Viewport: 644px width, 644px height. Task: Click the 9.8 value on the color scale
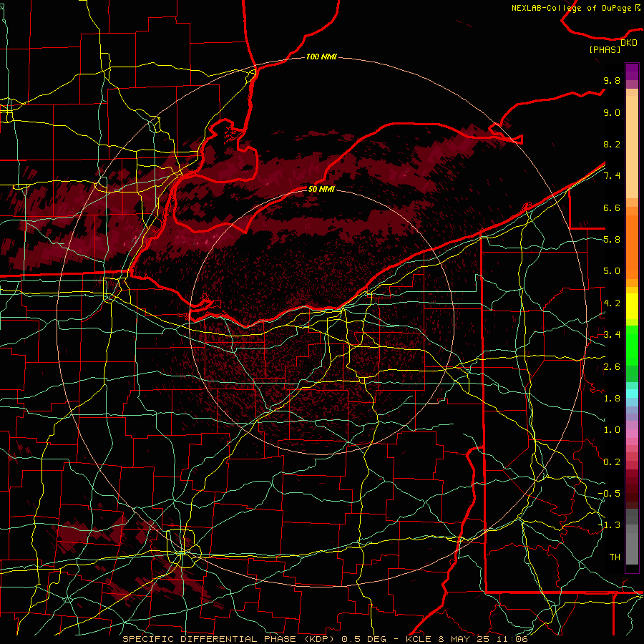tap(612, 81)
